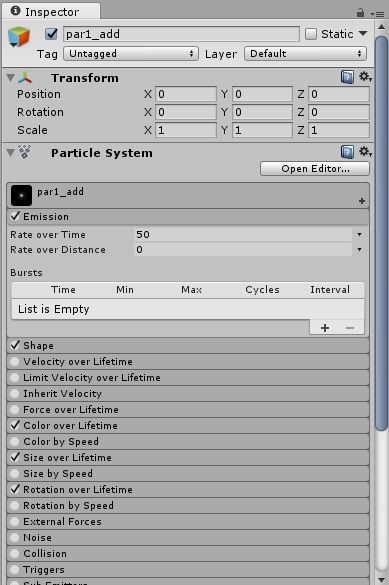Viewport: 389px width, 585px height.
Task: Click the Position X field
Action: (x=186, y=94)
